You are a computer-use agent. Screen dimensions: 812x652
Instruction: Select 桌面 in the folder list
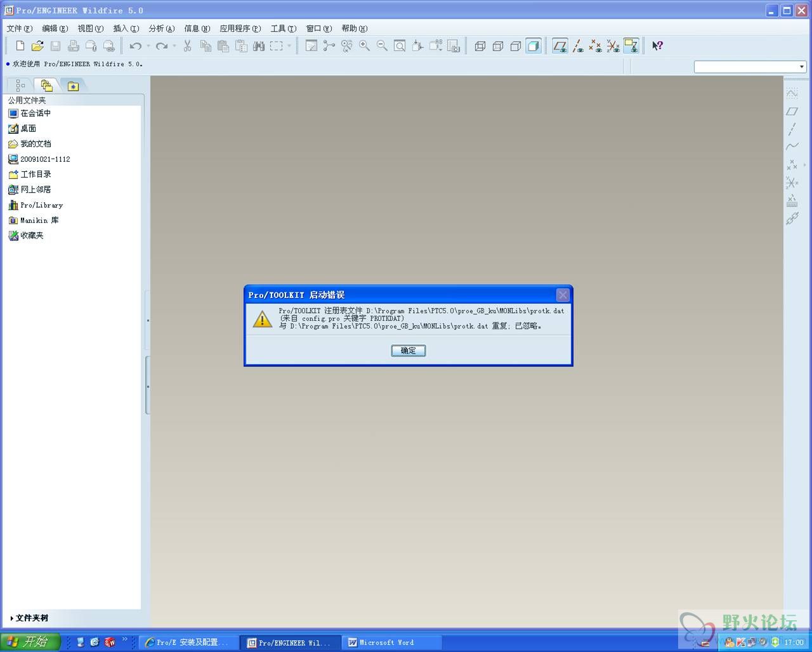(x=22, y=129)
